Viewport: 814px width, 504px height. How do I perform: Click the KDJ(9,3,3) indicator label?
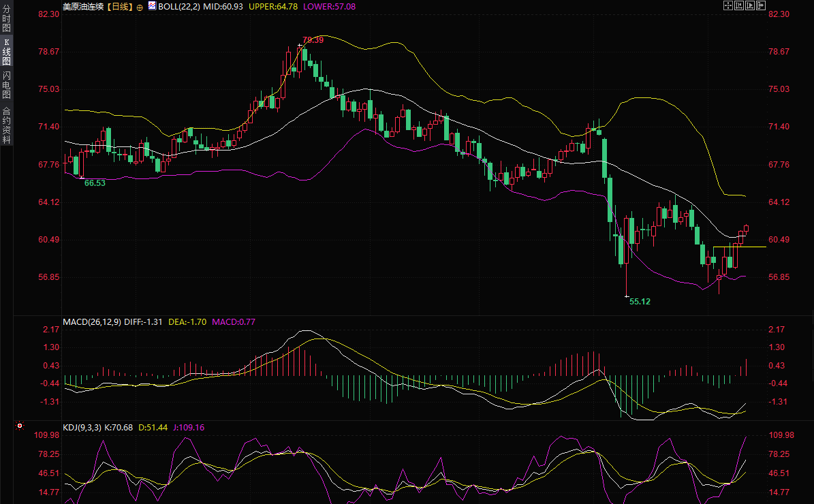82,428
